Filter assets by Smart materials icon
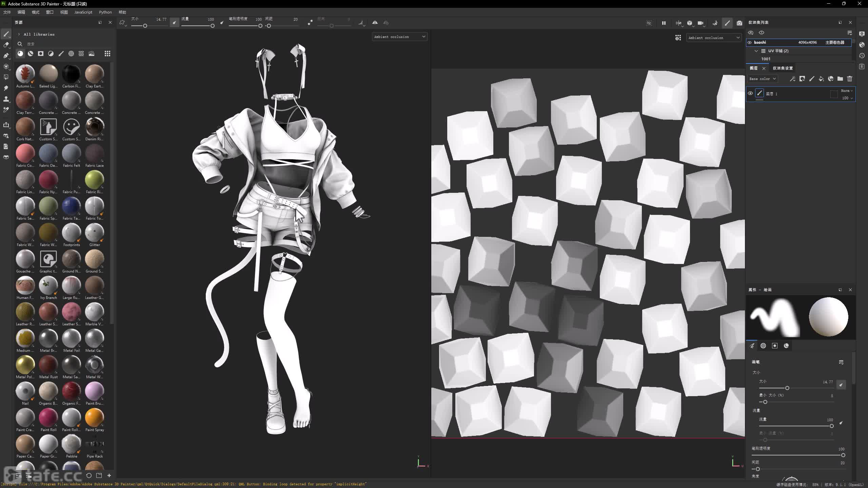Screen dimensions: 868x488 pyautogui.click(x=31, y=54)
